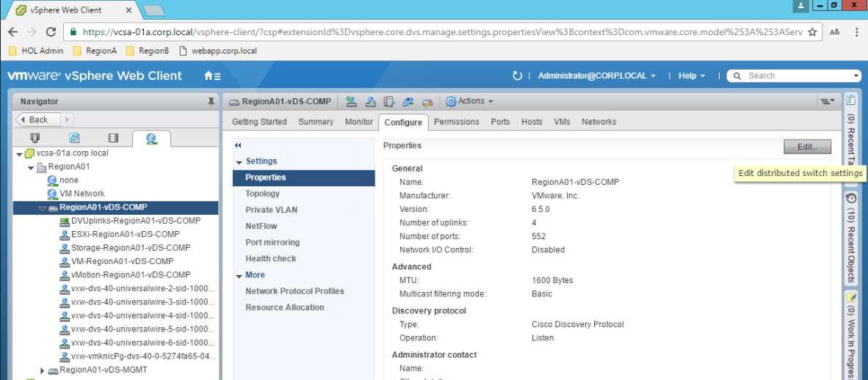This screenshot has width=868, height=380.
Task: Switch to the Monitor tab
Action: coord(358,122)
